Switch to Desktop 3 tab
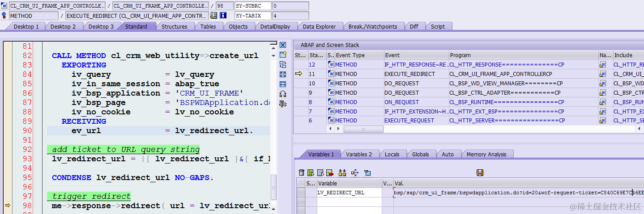 (101, 26)
